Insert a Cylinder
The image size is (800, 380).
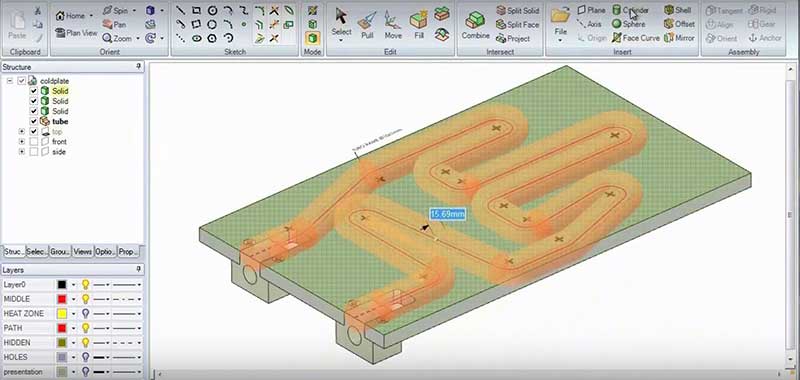point(631,10)
